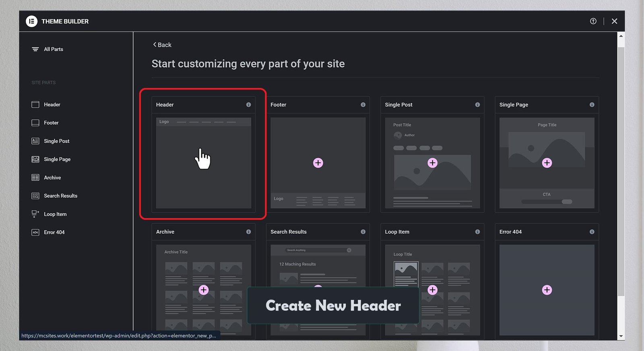
Task: Click scrollbar down arrow
Action: tap(621, 336)
